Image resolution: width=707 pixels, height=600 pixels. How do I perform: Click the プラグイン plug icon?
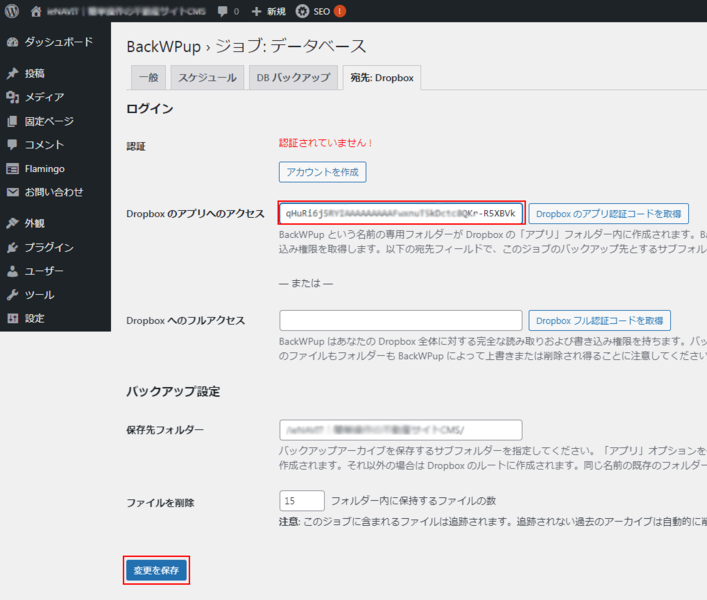click(13, 247)
